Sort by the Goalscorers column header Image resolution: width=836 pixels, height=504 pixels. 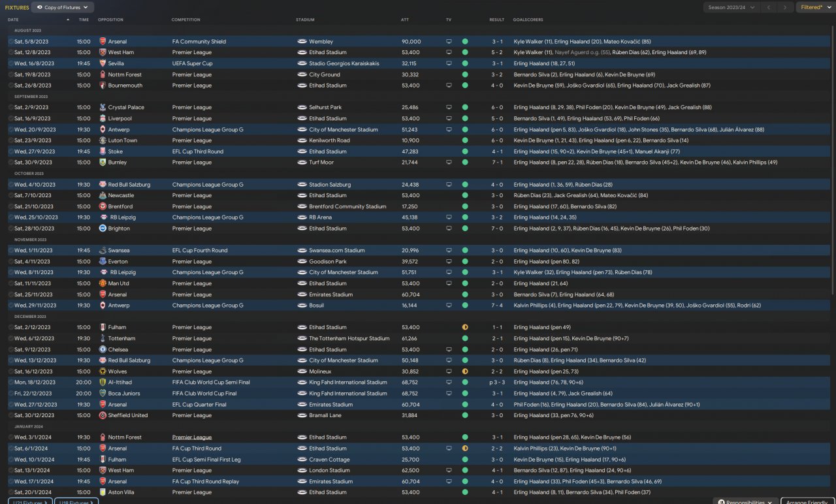click(x=528, y=20)
